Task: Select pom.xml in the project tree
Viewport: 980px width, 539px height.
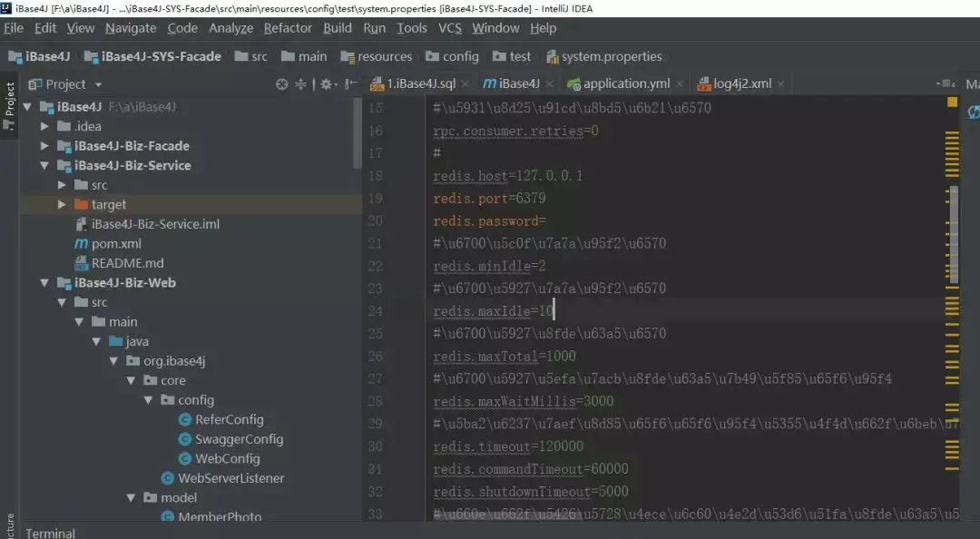Action: point(107,244)
